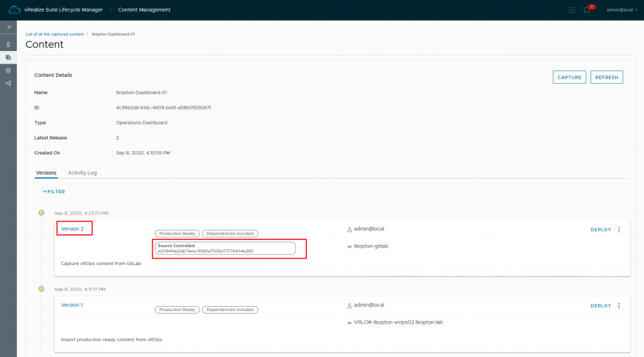
Task: Open the pipelines icon in sidebar
Action: 8,83
